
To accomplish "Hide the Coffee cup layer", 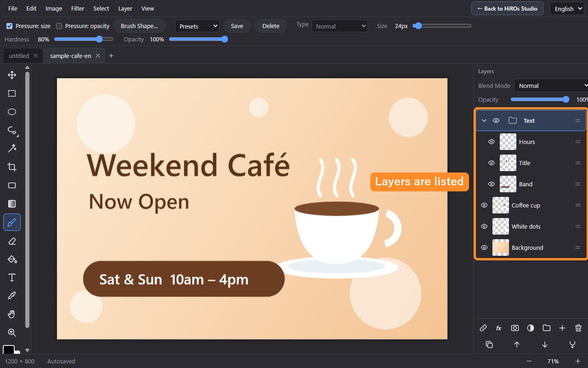I will (484, 205).
